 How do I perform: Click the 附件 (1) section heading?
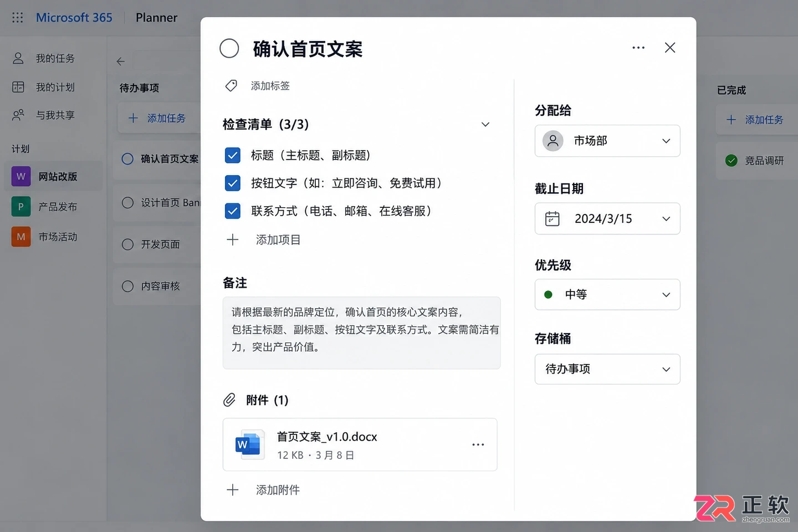point(267,400)
